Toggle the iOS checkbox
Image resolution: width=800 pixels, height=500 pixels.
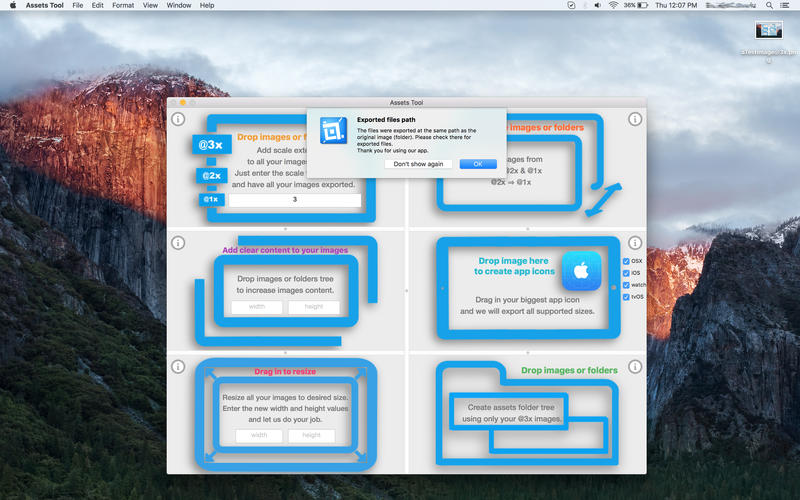click(626, 273)
